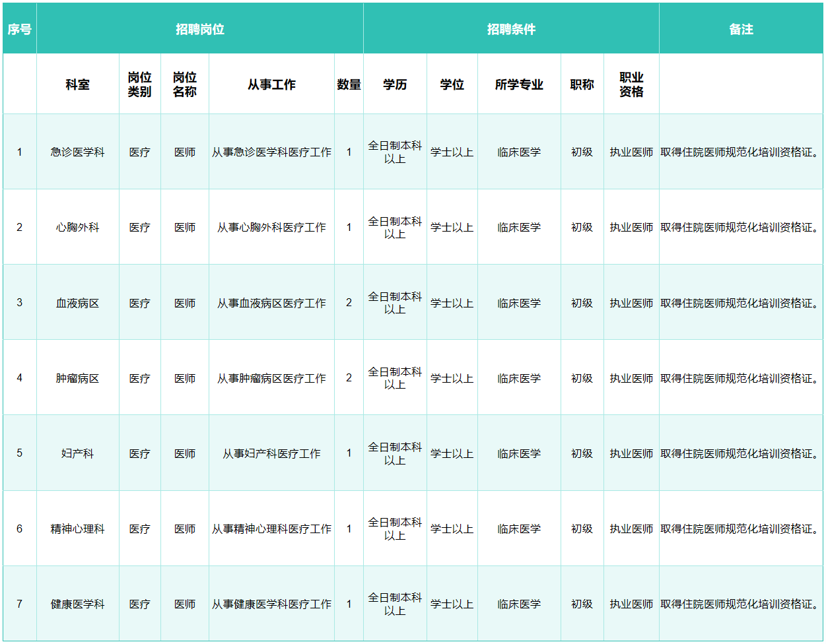Select the 职业资格 column header
The image size is (826, 644).
[631, 84]
